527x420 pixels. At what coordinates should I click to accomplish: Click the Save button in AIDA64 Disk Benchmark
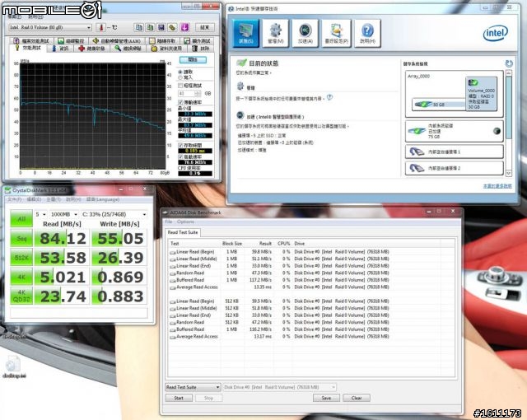(x=326, y=398)
